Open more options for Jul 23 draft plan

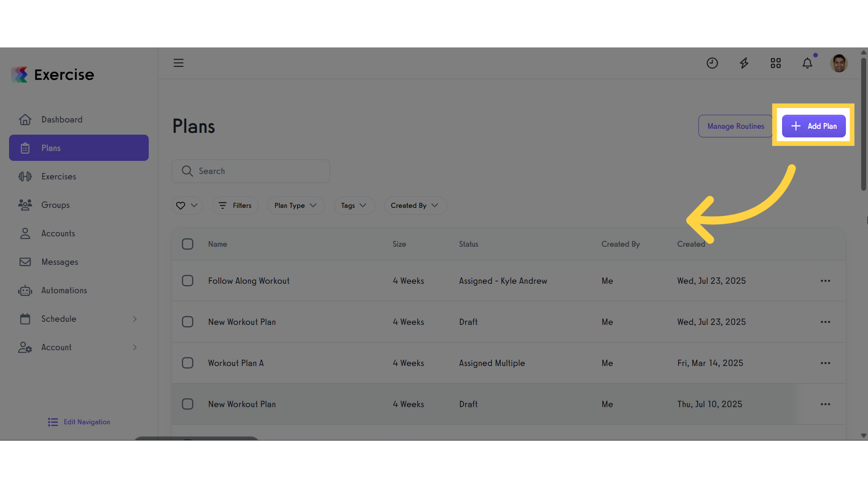826,322
